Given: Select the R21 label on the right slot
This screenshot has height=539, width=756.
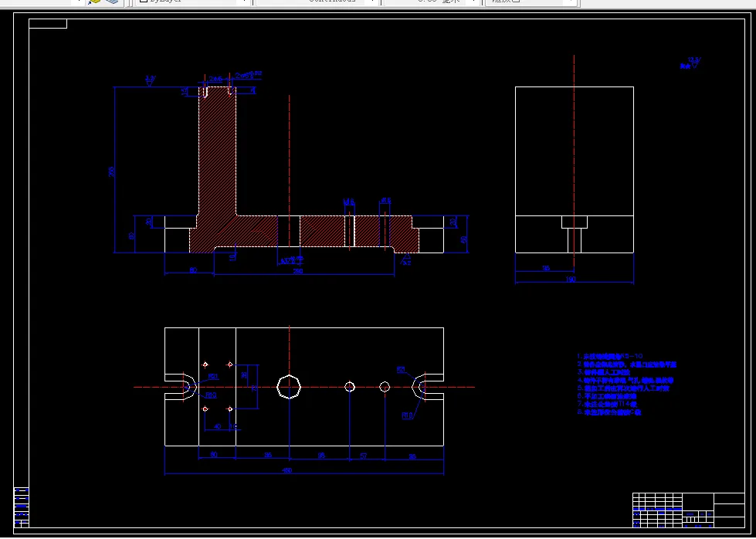Looking at the screenshot, I should point(401,369).
